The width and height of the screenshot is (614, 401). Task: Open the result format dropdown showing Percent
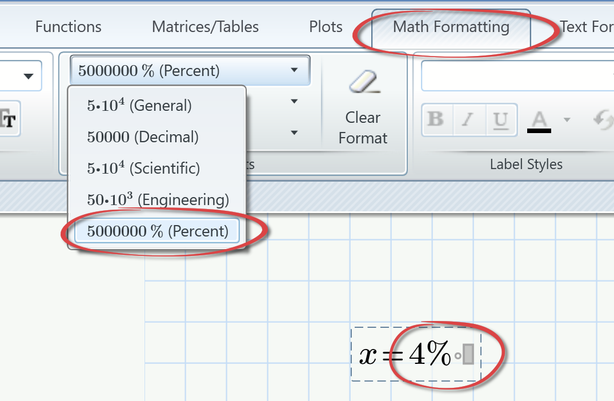point(189,71)
